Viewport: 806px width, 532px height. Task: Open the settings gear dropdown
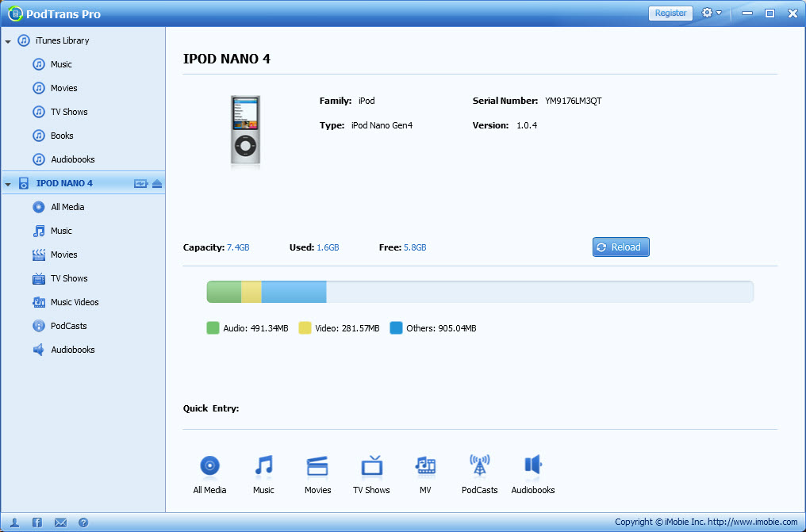[711, 13]
